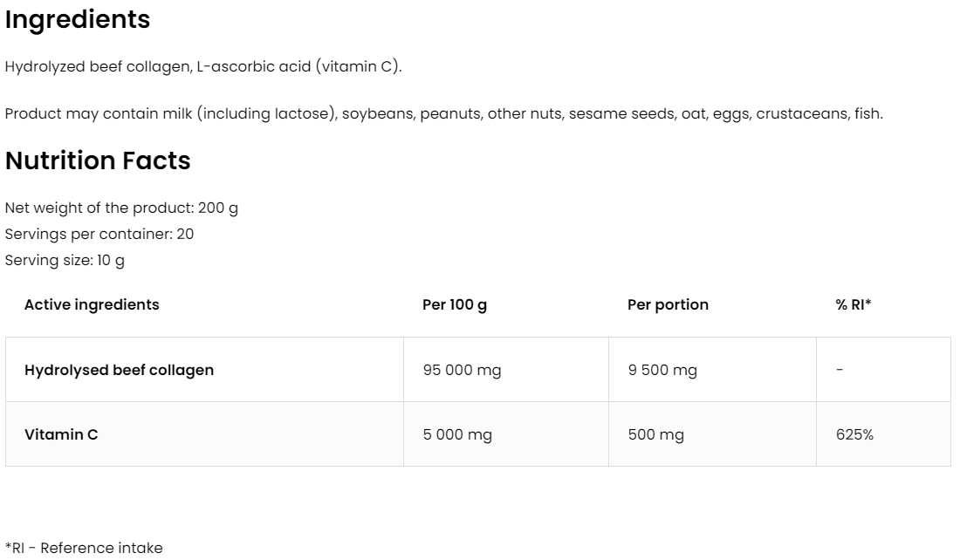The image size is (960, 560).
Task: Click the 5 000 mg table cell
Action: [x=457, y=434]
